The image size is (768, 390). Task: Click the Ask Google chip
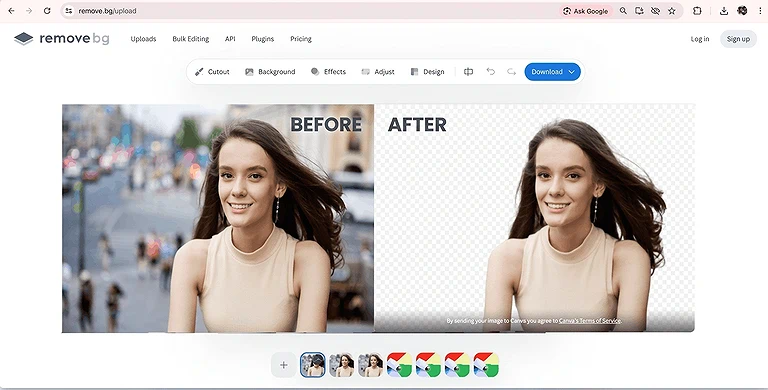click(585, 11)
